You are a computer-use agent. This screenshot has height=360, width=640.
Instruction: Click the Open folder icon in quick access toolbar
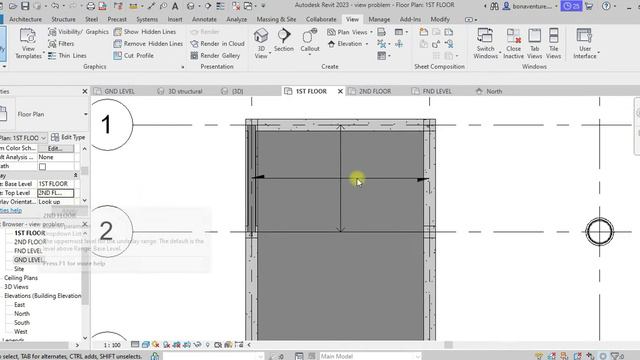click(13, 6)
